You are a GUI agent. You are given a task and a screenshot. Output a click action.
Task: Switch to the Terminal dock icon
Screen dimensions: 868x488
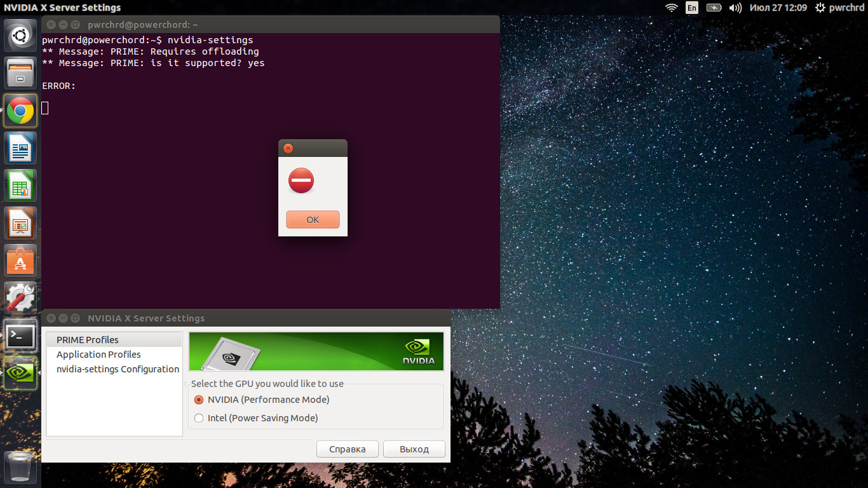(20, 335)
